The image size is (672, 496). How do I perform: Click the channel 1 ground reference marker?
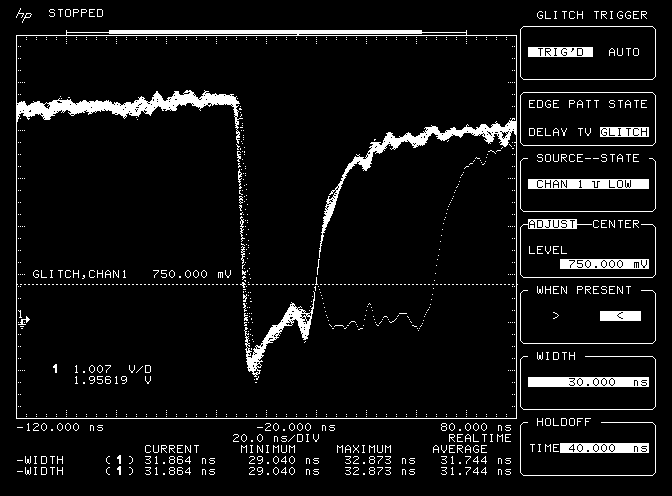[x=23, y=319]
